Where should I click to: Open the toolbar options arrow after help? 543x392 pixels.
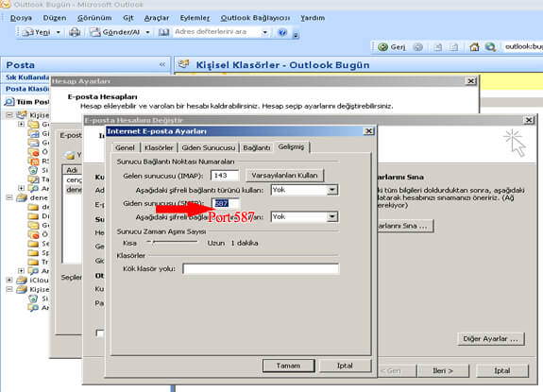tap(296, 34)
